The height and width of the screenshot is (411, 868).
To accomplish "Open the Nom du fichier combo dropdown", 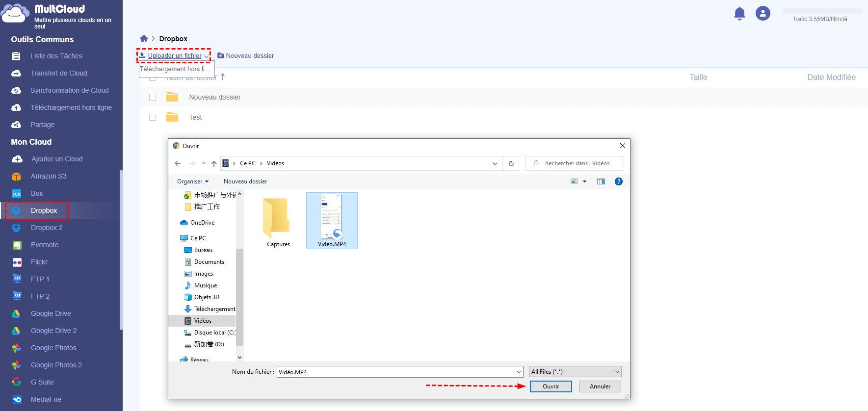I will pos(519,372).
